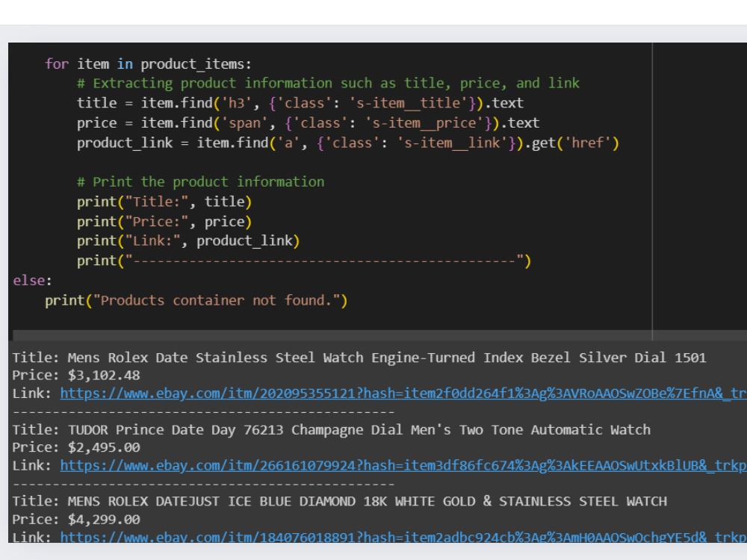Screen dimensions: 747x560
Task: Click the 'Products container not found.' print line
Action: point(196,300)
